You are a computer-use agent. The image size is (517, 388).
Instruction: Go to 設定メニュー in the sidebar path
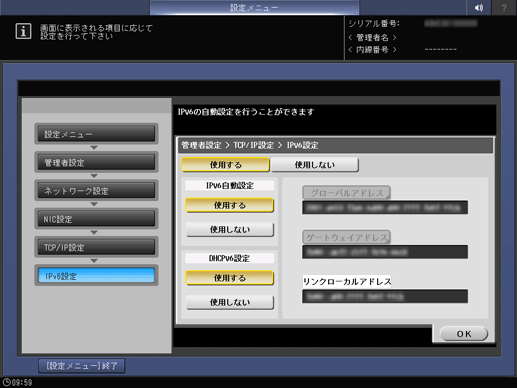[x=96, y=134]
